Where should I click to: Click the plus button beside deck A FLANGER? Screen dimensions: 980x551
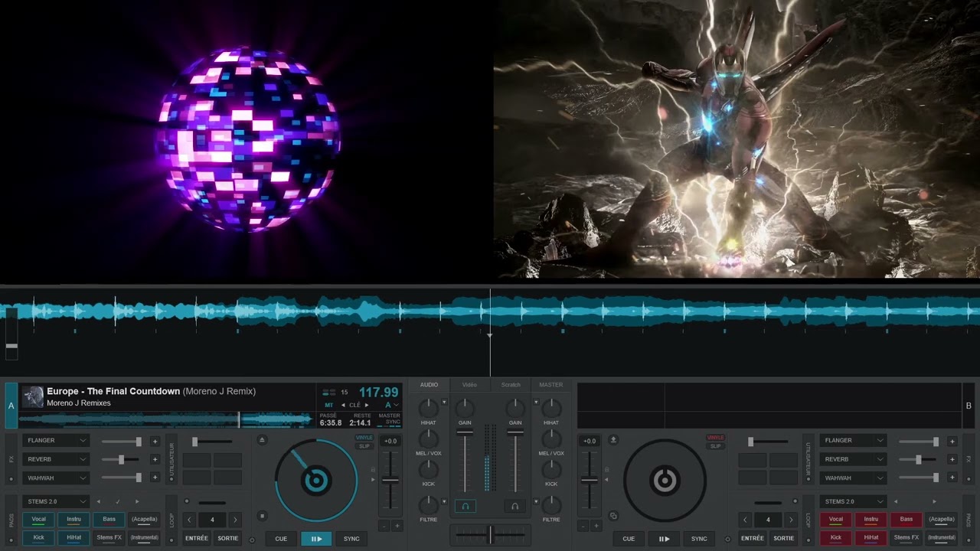[155, 441]
